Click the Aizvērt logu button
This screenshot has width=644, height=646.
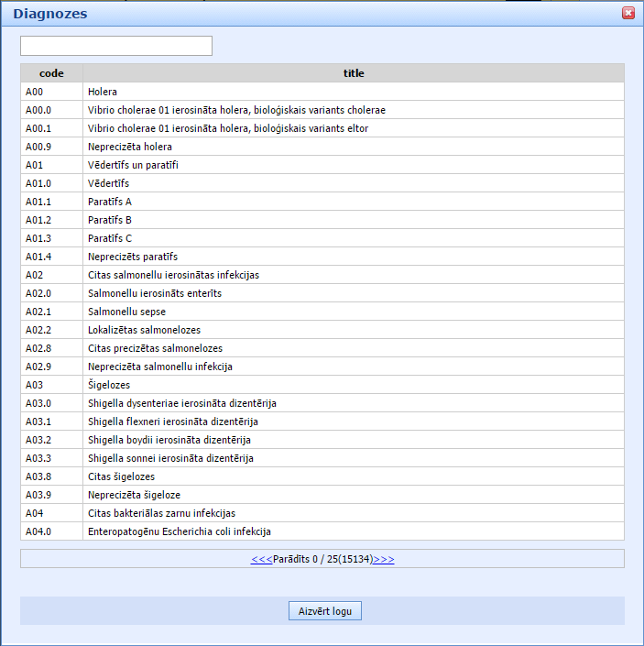pyautogui.click(x=324, y=610)
